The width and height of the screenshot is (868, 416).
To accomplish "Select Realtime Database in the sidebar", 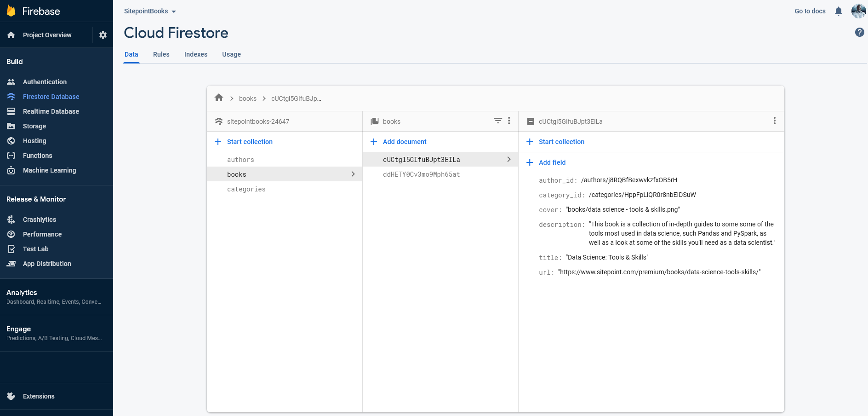I will pyautogui.click(x=50, y=111).
